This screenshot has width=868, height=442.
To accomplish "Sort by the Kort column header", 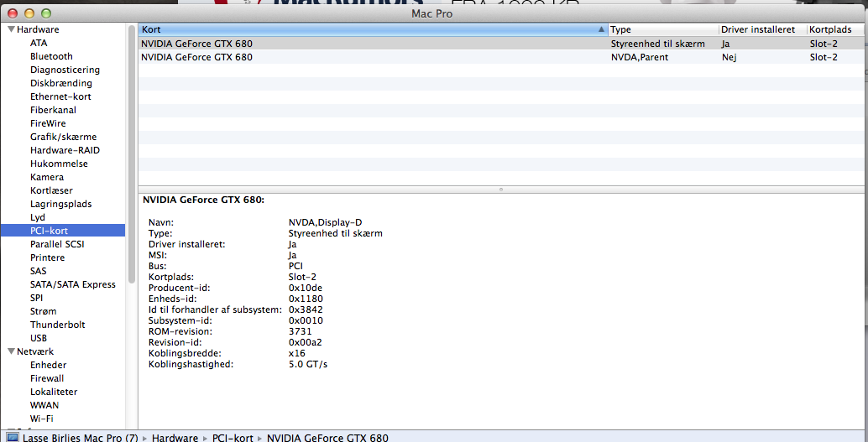I will coord(373,29).
